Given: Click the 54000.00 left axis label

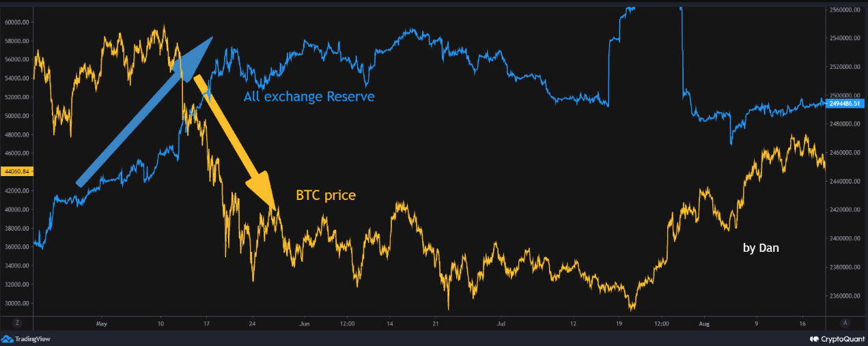Looking at the screenshot, I should click(16, 78).
